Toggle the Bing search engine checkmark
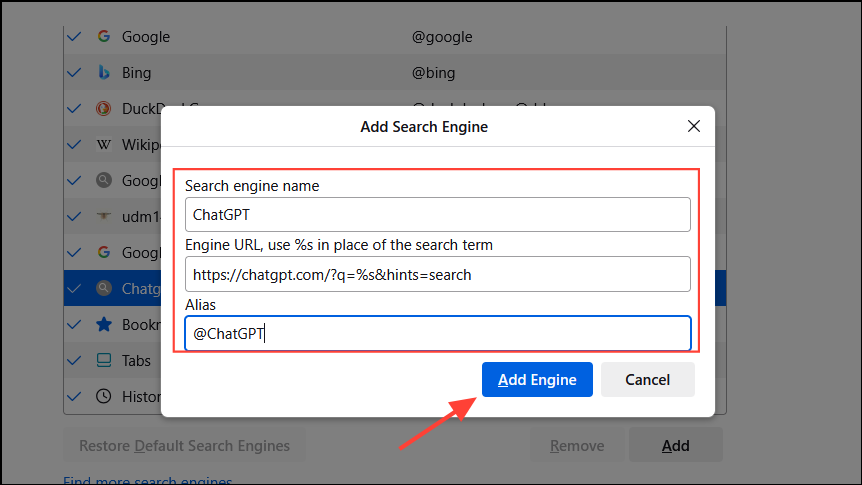Screen dimensions: 862x485 [x=73, y=73]
